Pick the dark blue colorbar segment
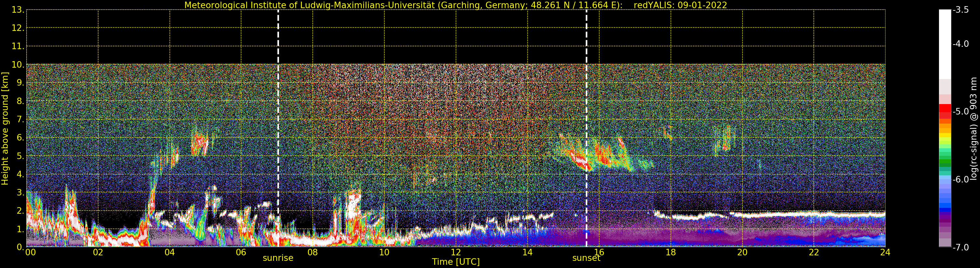The width and height of the screenshot is (980, 268). pos(945,209)
